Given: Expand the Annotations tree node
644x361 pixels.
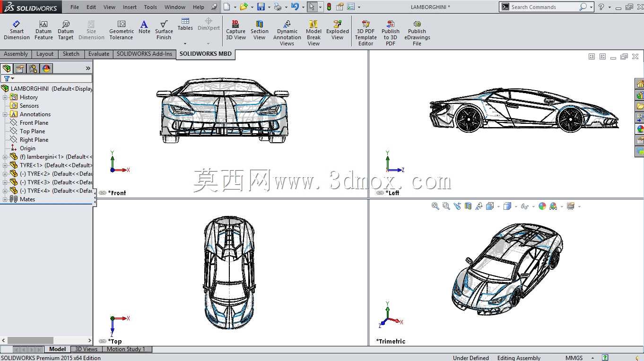Looking at the screenshot, I should [5, 114].
